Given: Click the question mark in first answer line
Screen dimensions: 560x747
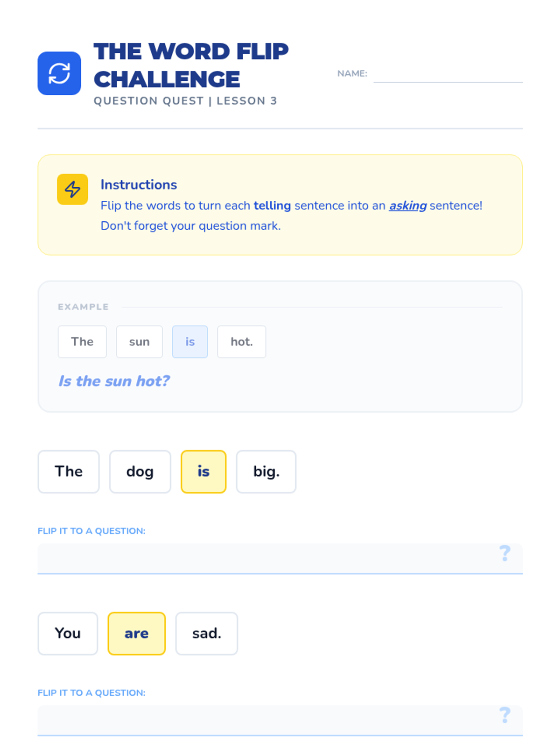Looking at the screenshot, I should pyautogui.click(x=504, y=553).
